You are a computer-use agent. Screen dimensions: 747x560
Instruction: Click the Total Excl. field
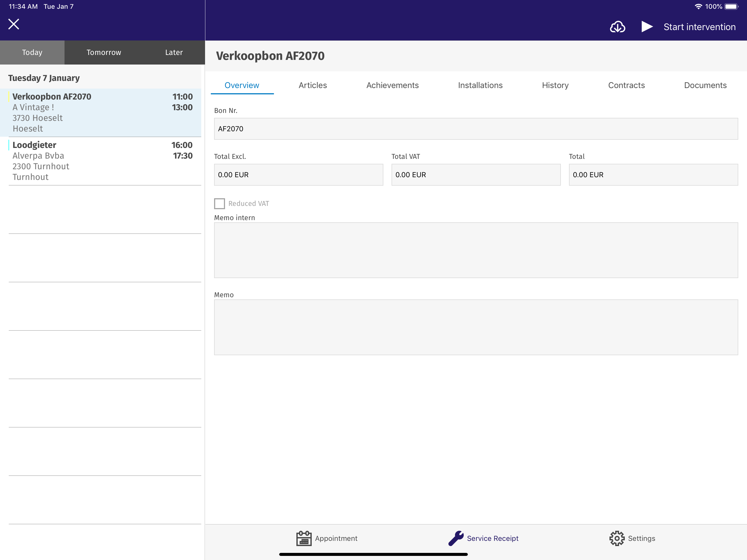pos(299,175)
